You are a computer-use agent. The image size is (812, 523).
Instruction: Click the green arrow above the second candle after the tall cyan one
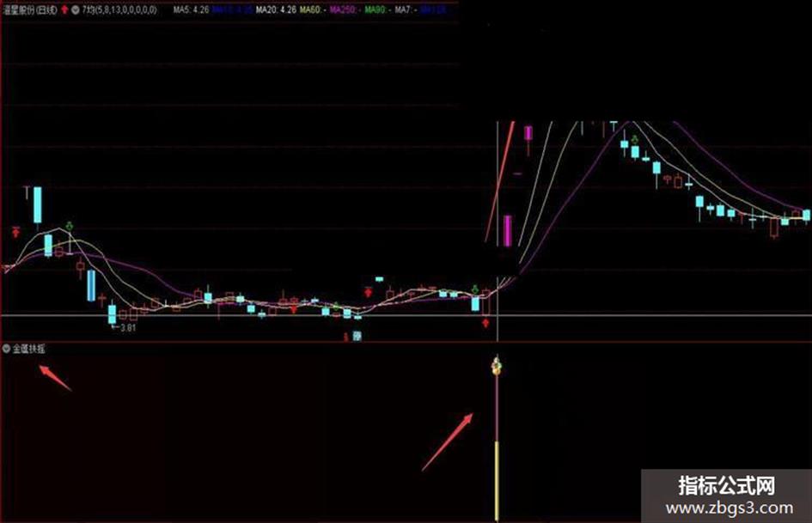[x=70, y=226]
